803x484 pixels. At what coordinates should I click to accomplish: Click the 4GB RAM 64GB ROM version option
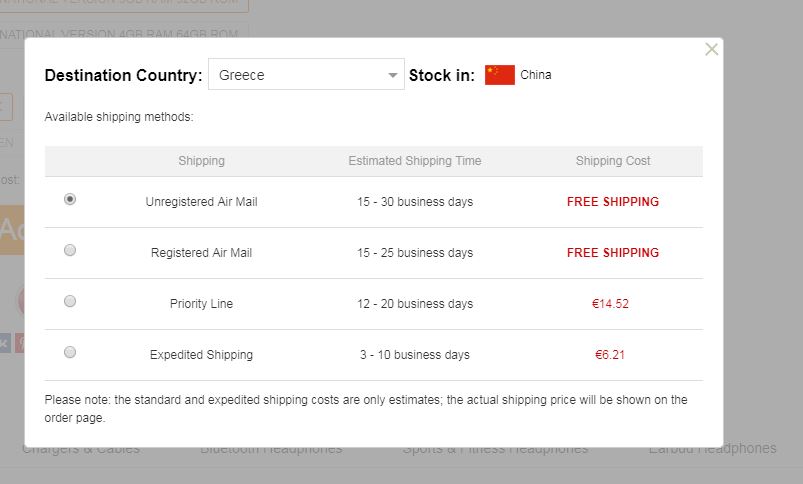[120, 34]
